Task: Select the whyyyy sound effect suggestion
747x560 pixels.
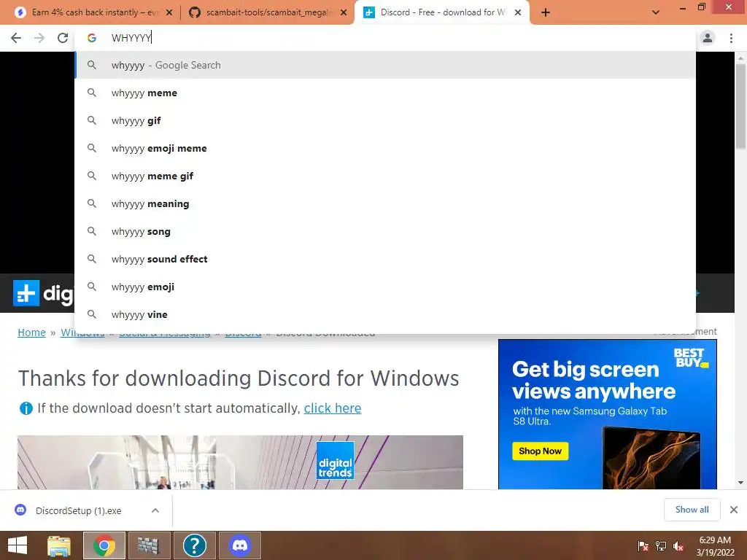Action: coord(385,259)
